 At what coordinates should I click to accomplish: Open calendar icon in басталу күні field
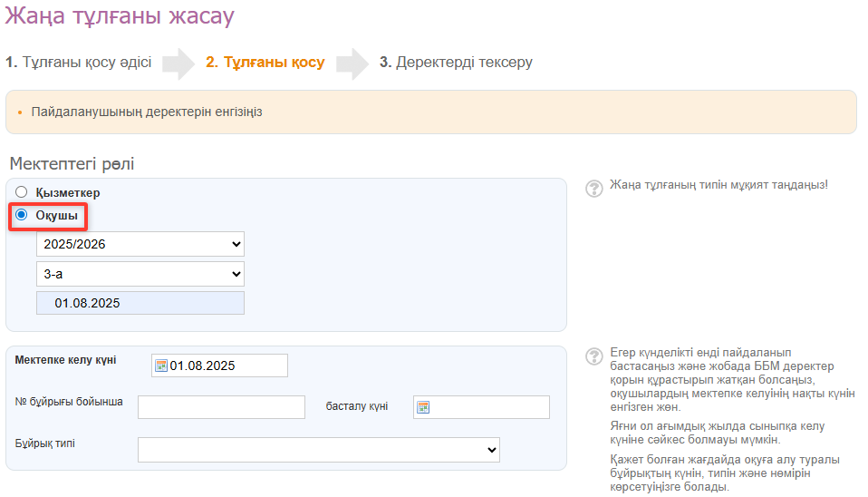pyautogui.click(x=422, y=407)
